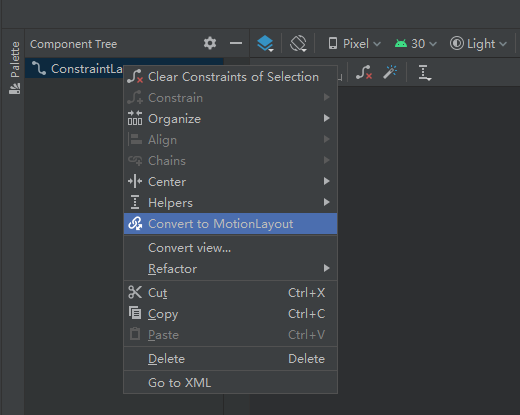Click Guidelines helper icon in toolbar
The height and width of the screenshot is (415, 520).
pyautogui.click(x=424, y=72)
